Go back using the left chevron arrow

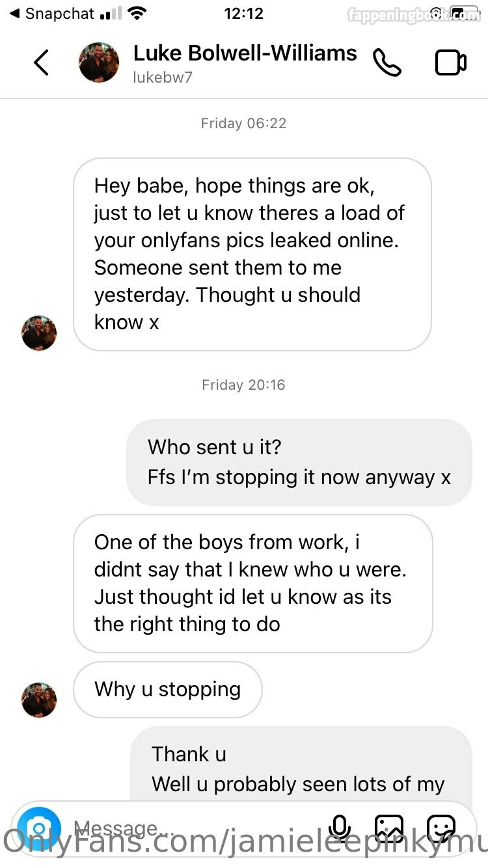coord(42,62)
